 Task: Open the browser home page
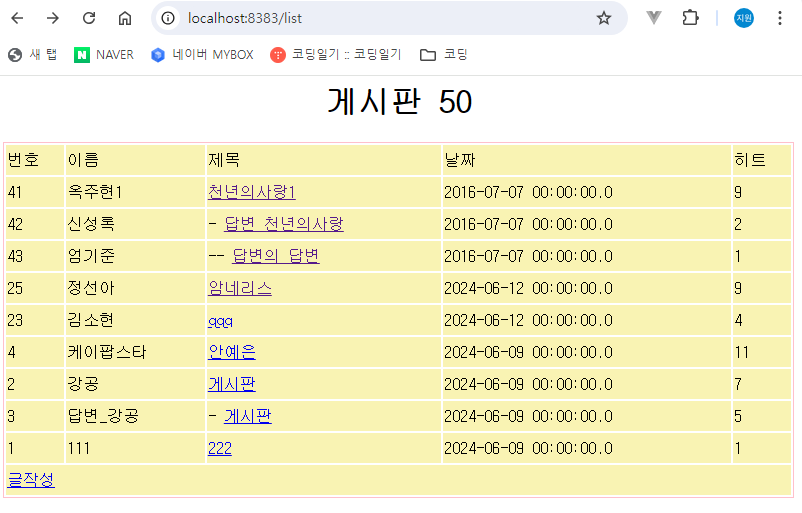[x=125, y=18]
